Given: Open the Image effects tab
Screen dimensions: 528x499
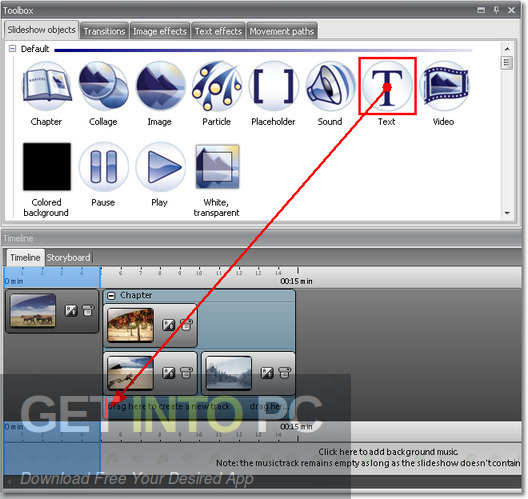Looking at the screenshot, I should click(x=160, y=31).
